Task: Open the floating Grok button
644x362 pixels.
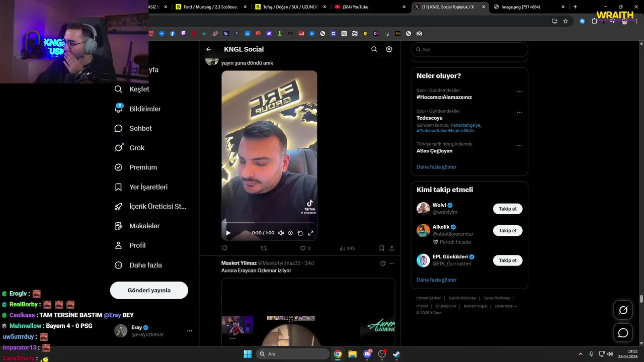Action: coord(623,310)
